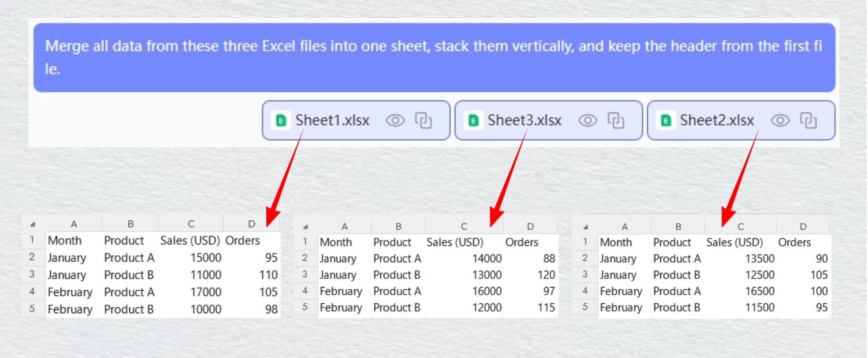Open the Sheet2.xlsx file attachment
This screenshot has width=868, height=358.
click(x=717, y=121)
